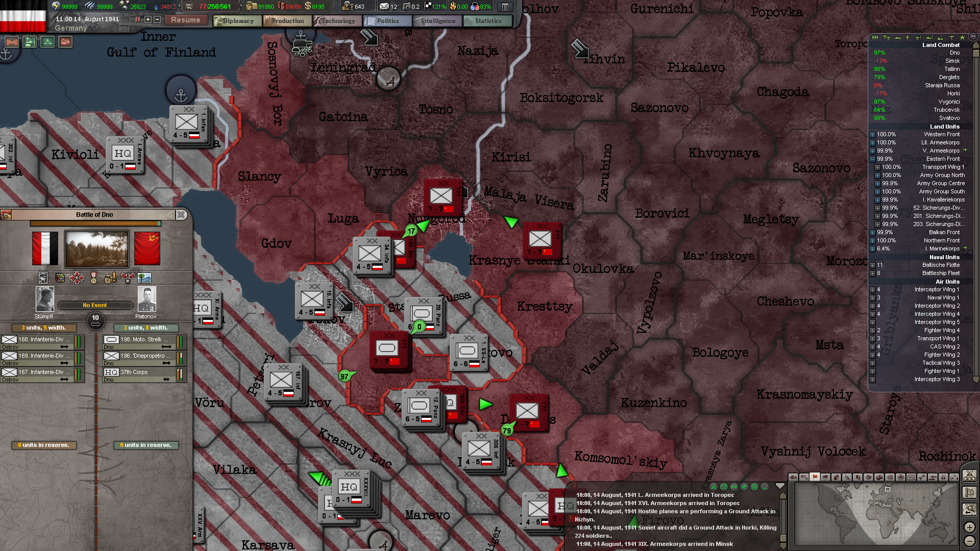
Task: Click the 97 battle marker on map
Action: tap(345, 377)
